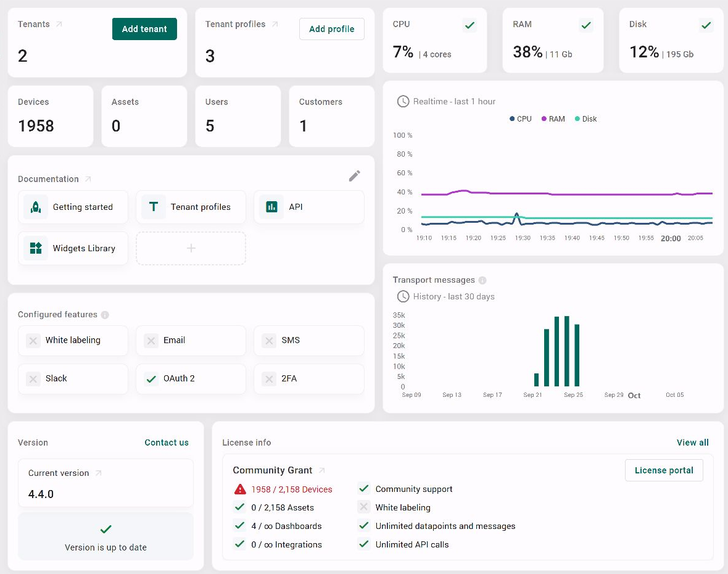Click Unlimited API calls text
The height and width of the screenshot is (574, 728).
[412, 545]
